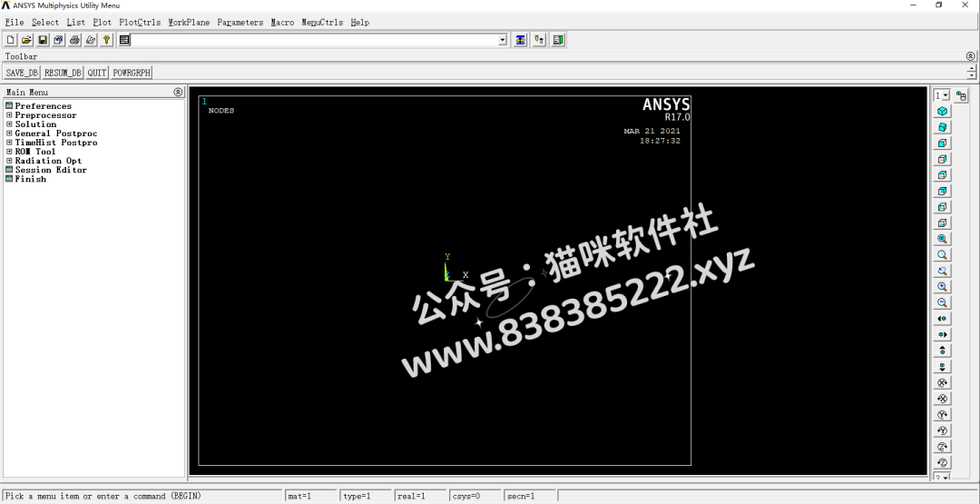Screen dimensions: 980x504
Task: Switch to Oblique View
Action: [943, 127]
